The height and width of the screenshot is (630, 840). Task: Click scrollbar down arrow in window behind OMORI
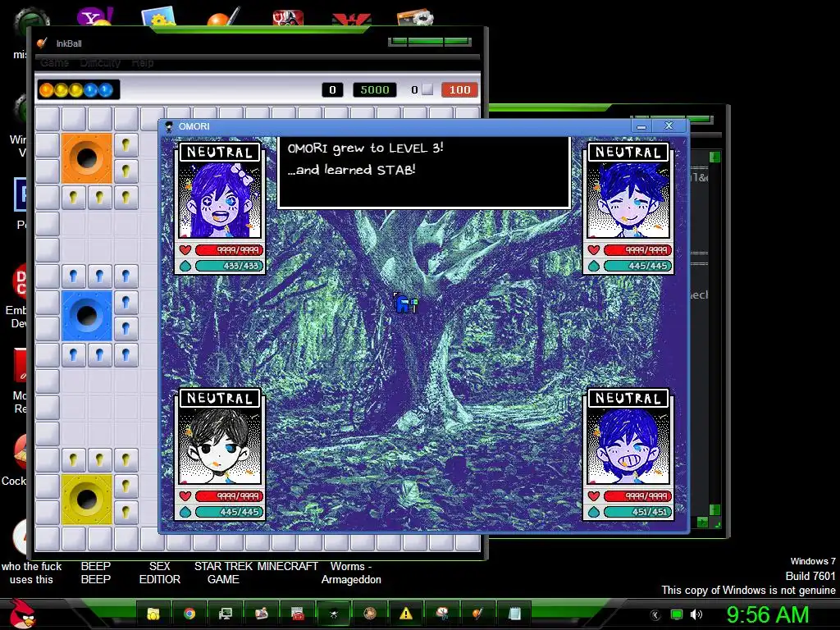714,509
